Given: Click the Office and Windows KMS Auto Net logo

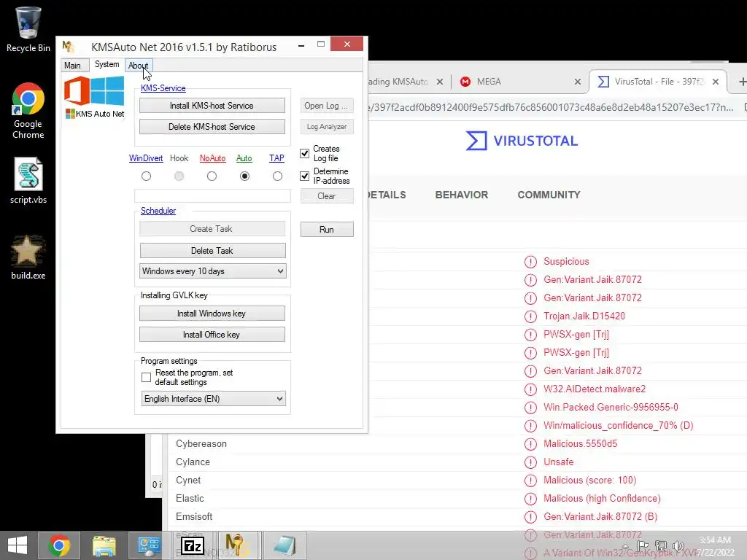Looking at the screenshot, I should 94,98.
